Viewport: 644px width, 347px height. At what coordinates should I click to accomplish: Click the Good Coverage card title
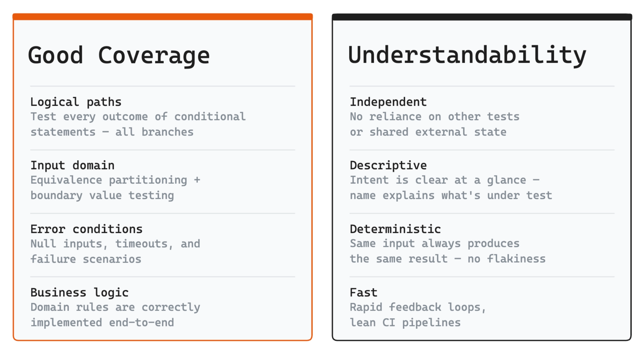click(x=119, y=56)
